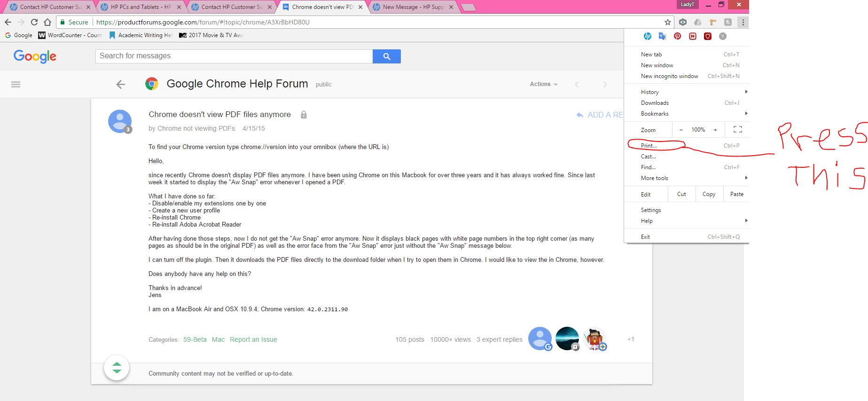Click the LadyT profile button
Screen dimensions: 868x401
coord(687,4)
